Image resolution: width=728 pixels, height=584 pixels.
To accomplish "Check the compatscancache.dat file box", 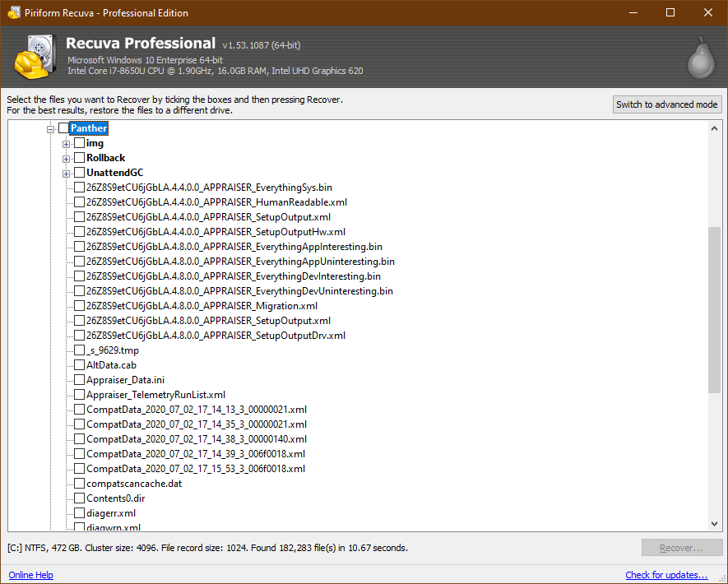I will point(80,484).
